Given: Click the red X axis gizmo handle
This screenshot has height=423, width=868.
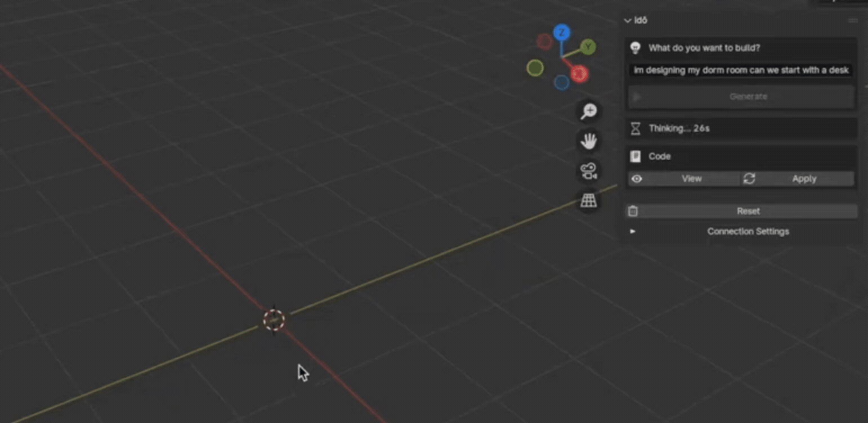Looking at the screenshot, I should [579, 73].
